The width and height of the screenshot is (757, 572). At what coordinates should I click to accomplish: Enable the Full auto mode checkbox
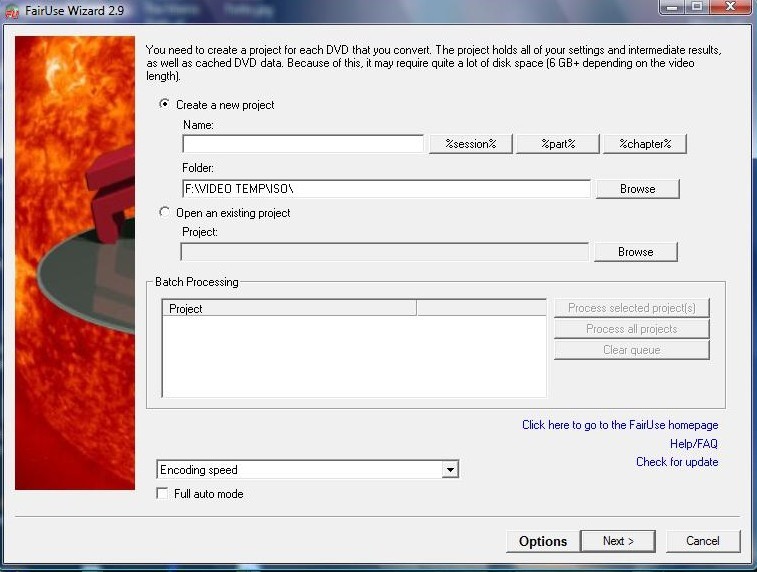point(163,493)
